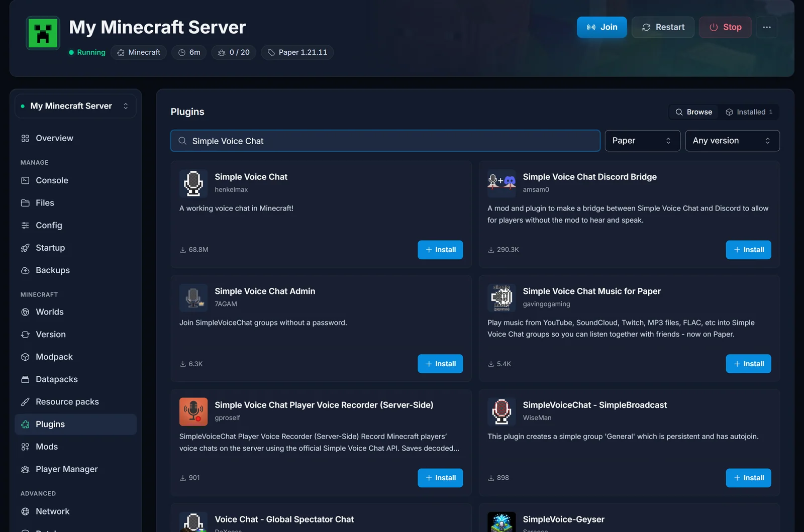
Task: Click the henkelmax author name
Action: (231, 189)
